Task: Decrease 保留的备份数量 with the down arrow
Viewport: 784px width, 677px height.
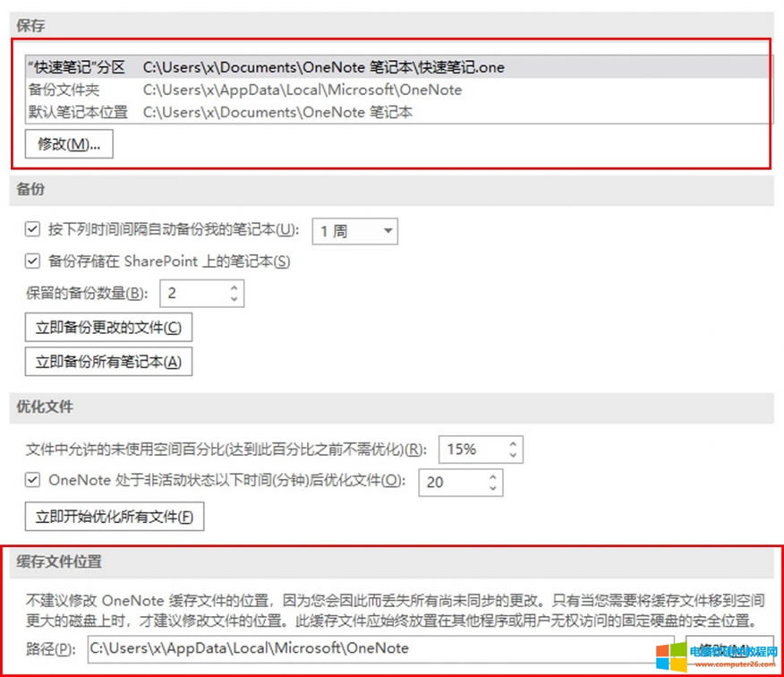Action: tap(234, 298)
